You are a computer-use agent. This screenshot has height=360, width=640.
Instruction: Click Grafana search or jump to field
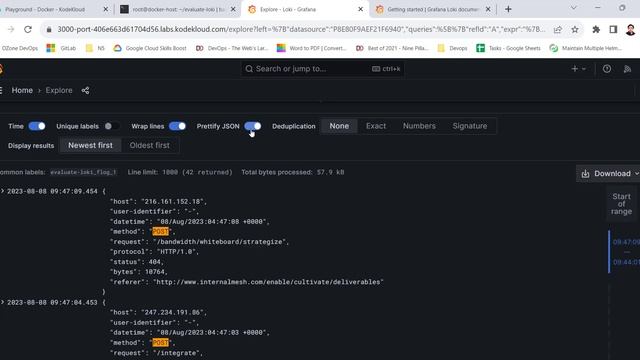(322, 69)
